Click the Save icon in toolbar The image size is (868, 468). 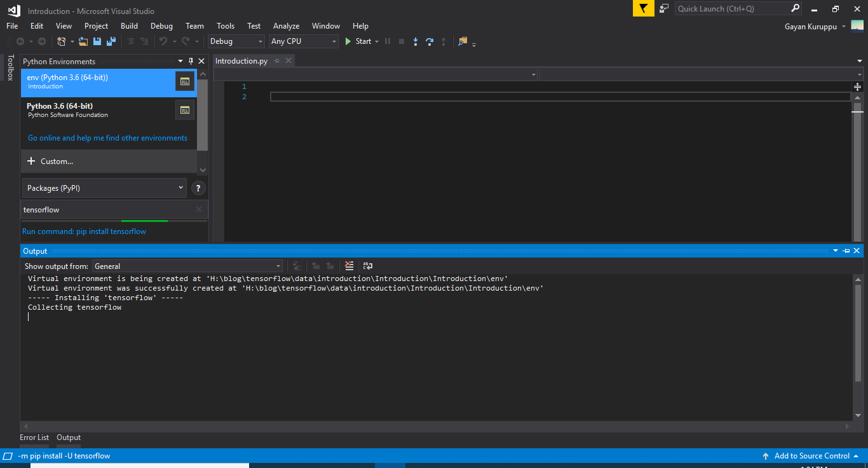(97, 41)
